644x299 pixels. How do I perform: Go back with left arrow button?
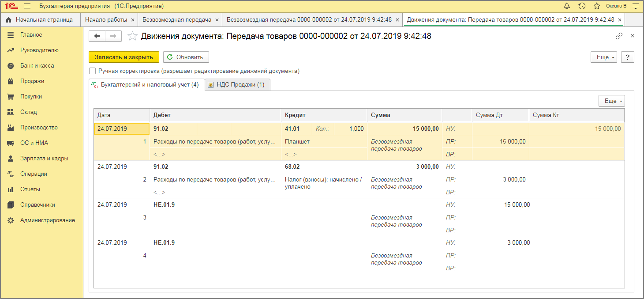coord(97,36)
